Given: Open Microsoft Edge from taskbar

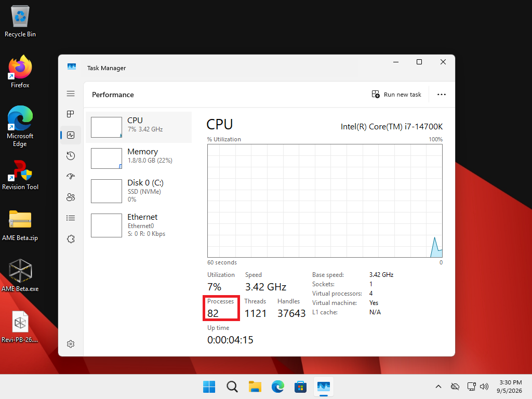Looking at the screenshot, I should click(278, 387).
